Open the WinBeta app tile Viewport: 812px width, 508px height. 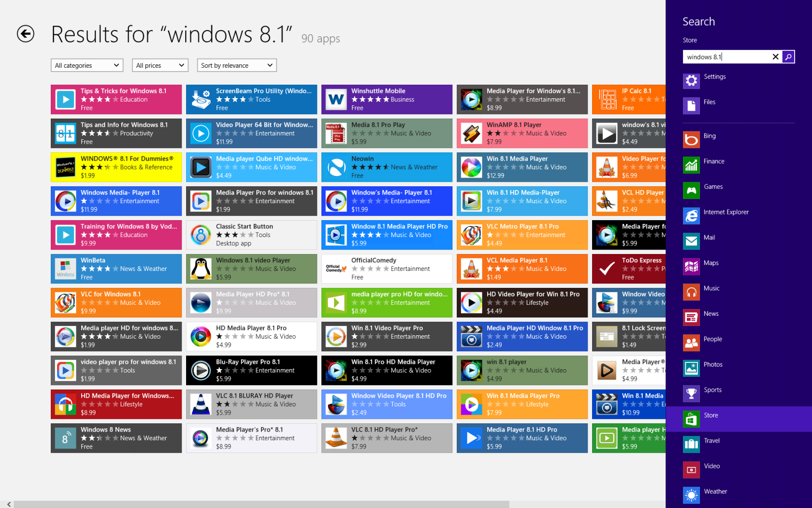click(116, 269)
